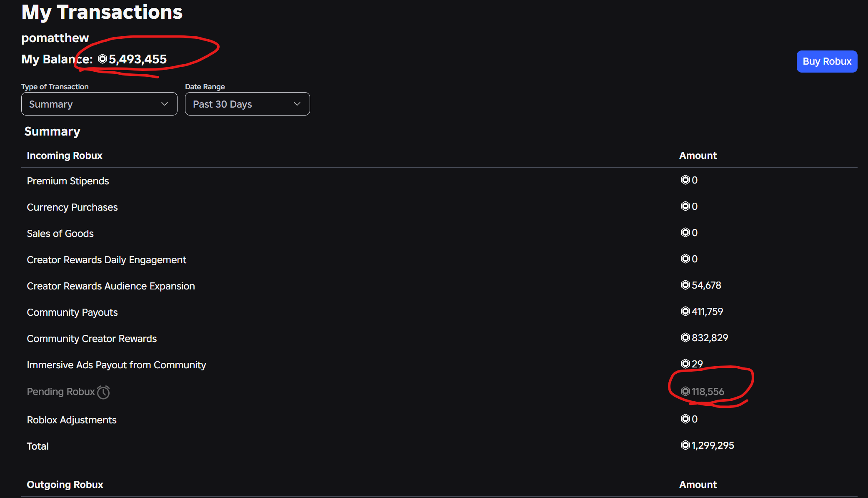The height and width of the screenshot is (498, 868).
Task: Click Robux icon next to Total 1,299,295
Action: coord(685,445)
